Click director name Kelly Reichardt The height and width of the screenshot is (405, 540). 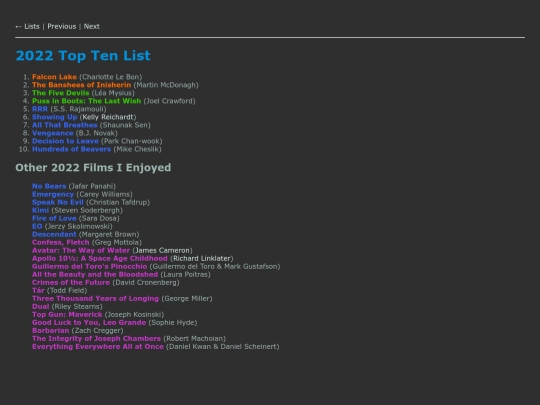click(x=108, y=117)
